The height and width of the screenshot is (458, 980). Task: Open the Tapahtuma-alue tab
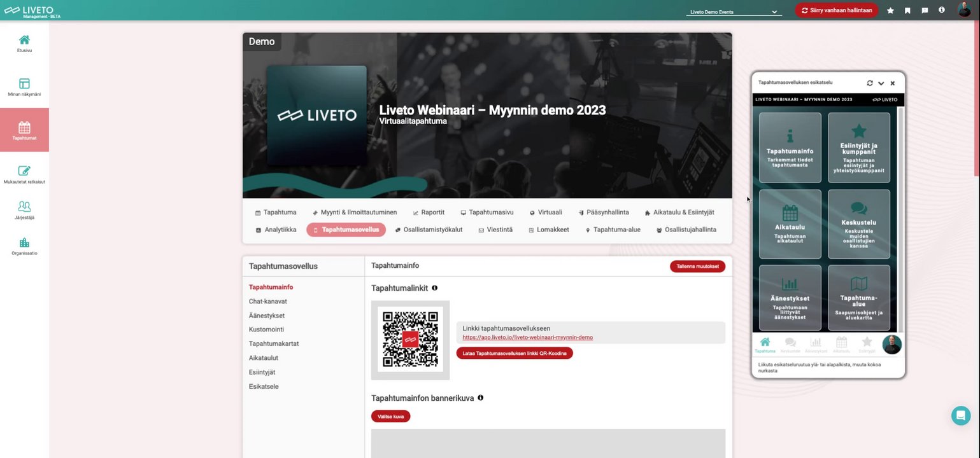(x=613, y=230)
